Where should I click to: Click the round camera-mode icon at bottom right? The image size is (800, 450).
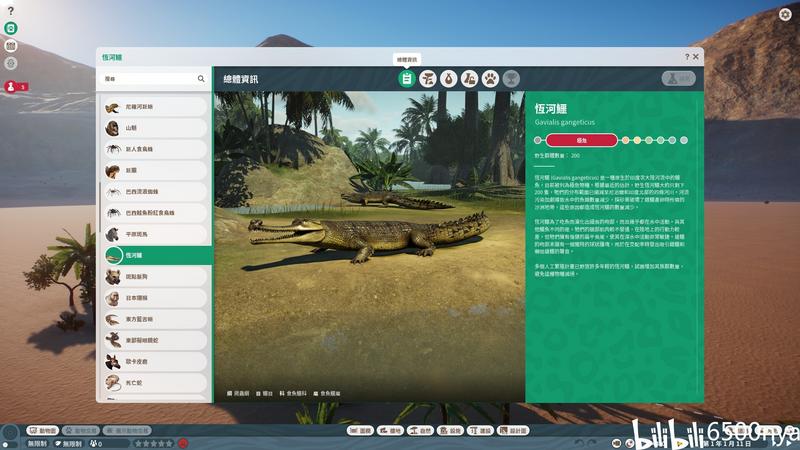pyautogui.click(x=616, y=443)
